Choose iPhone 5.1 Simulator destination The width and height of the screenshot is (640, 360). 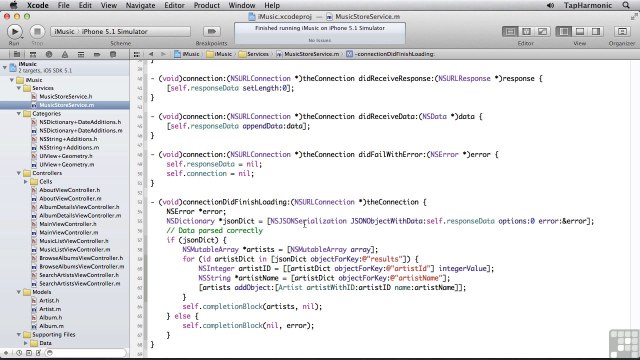[x=115, y=31]
